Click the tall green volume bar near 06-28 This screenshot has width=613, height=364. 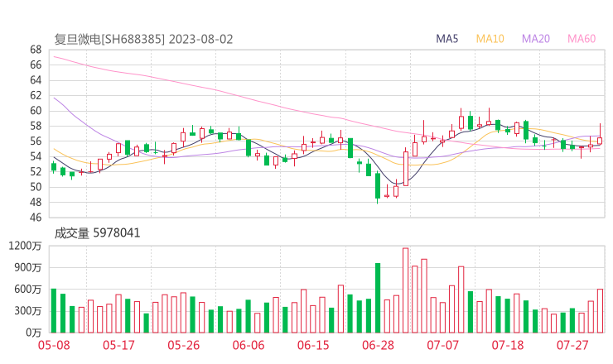[x=378, y=298]
